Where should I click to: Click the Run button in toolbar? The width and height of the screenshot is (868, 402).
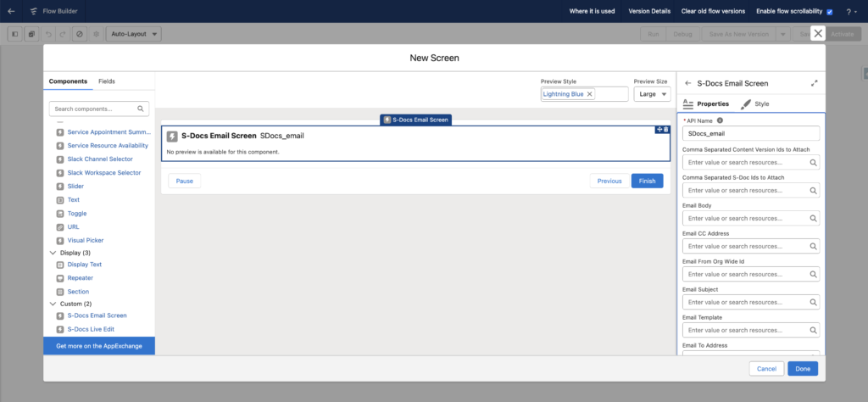click(654, 34)
